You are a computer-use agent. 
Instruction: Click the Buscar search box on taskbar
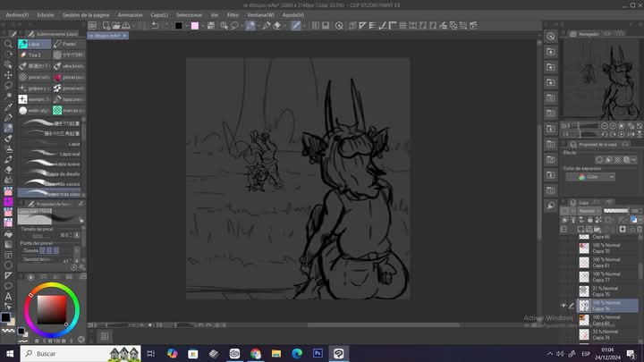click(80, 353)
